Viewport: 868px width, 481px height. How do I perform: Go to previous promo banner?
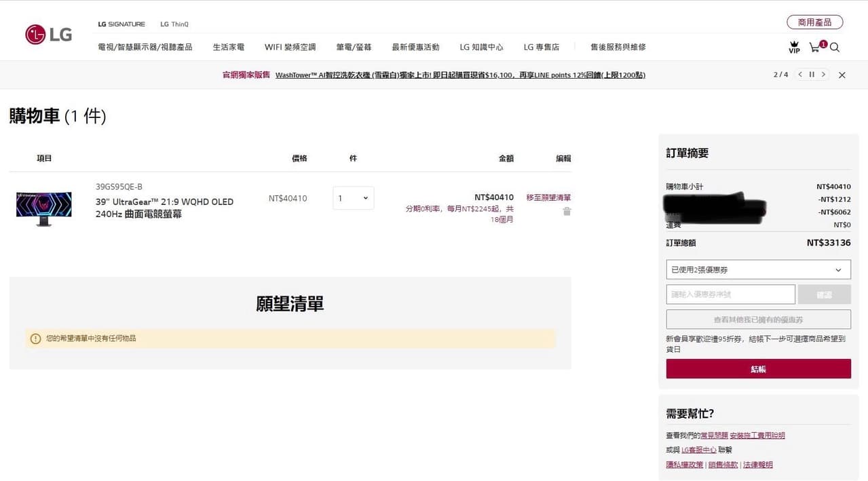800,75
